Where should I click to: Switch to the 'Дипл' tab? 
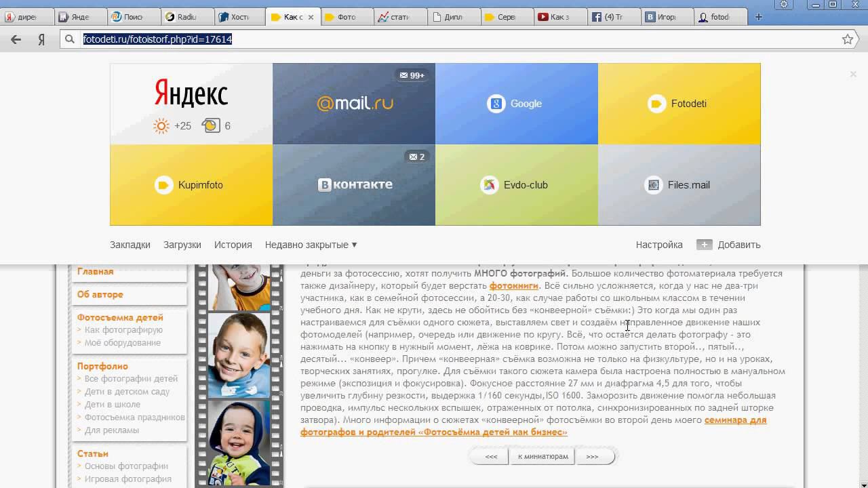[454, 17]
